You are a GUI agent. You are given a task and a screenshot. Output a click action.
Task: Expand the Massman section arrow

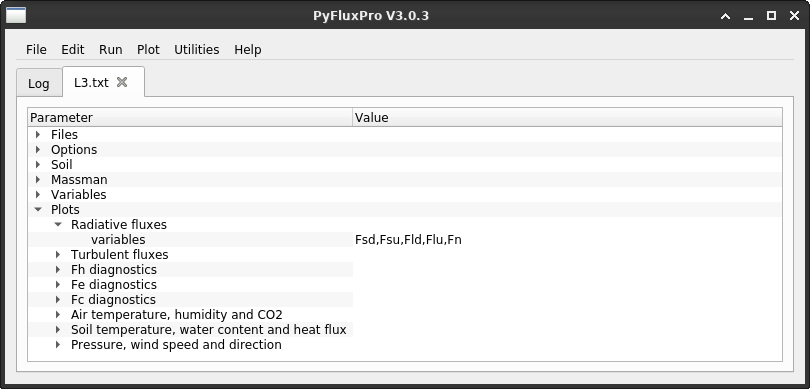pyautogui.click(x=38, y=180)
